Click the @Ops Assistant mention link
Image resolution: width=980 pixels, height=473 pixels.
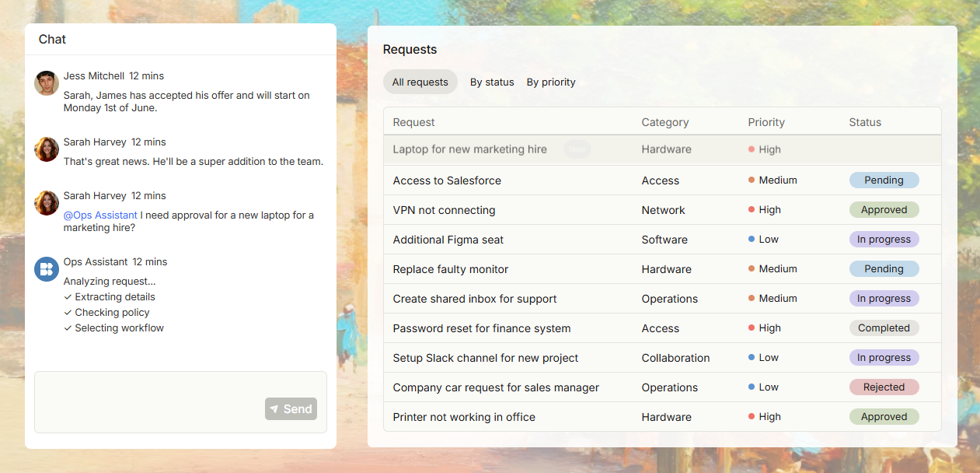pyautogui.click(x=100, y=215)
